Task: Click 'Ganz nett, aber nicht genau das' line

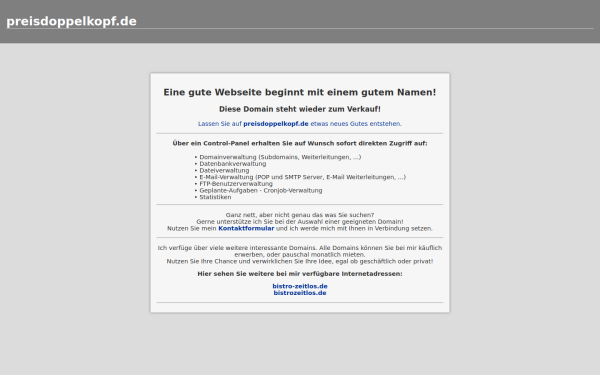Action: 300,215
